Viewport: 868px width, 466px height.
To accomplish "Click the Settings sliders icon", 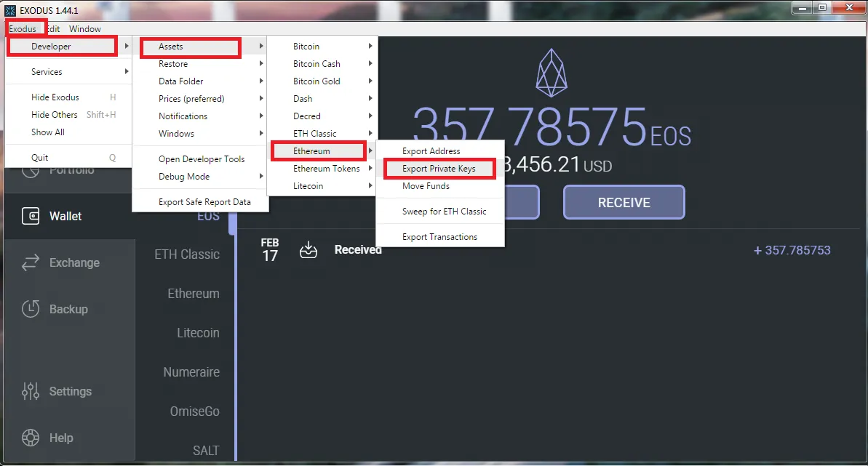I will pos(31,391).
